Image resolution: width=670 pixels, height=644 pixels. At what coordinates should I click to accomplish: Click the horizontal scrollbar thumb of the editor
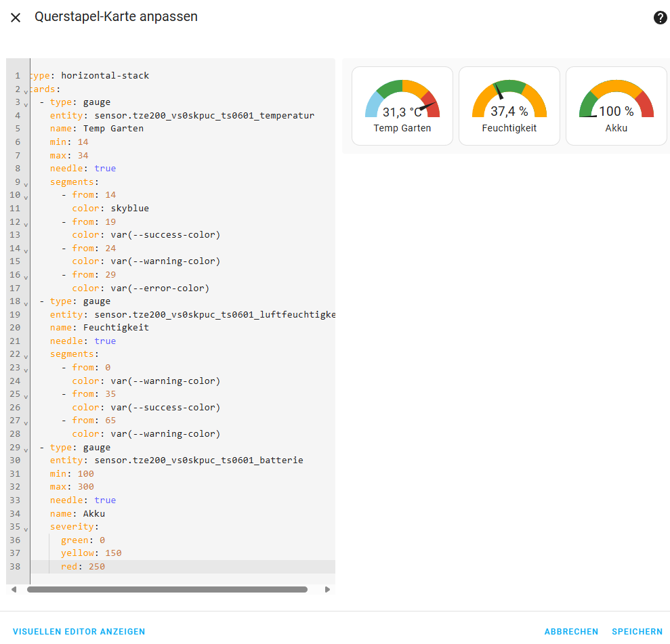(167, 589)
